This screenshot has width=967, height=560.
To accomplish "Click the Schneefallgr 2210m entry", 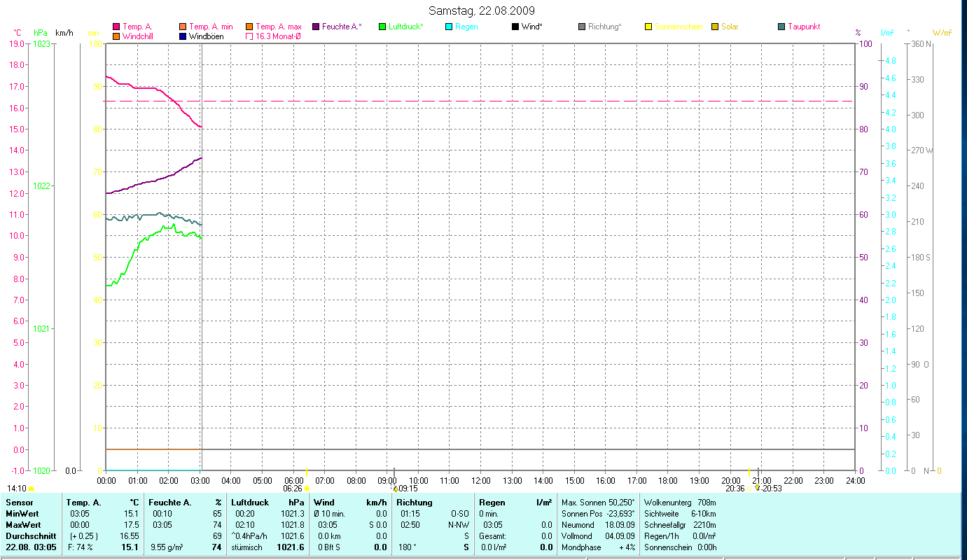I will click(x=680, y=525).
